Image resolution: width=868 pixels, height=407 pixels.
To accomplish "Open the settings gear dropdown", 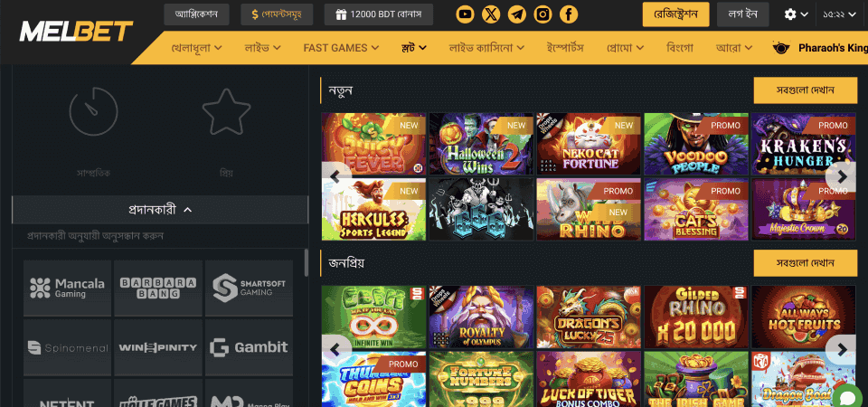I will pyautogui.click(x=796, y=14).
